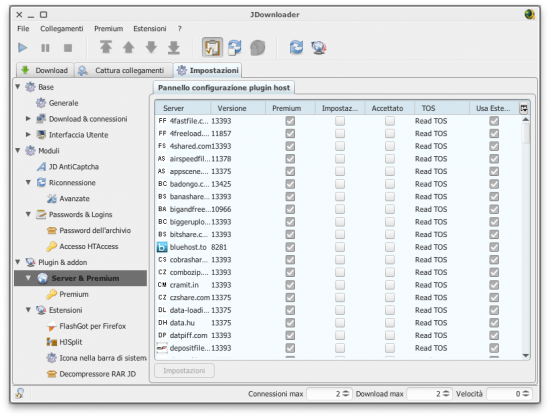Click the update check globe icon
This screenshot has height=417, width=550.
click(x=319, y=47)
